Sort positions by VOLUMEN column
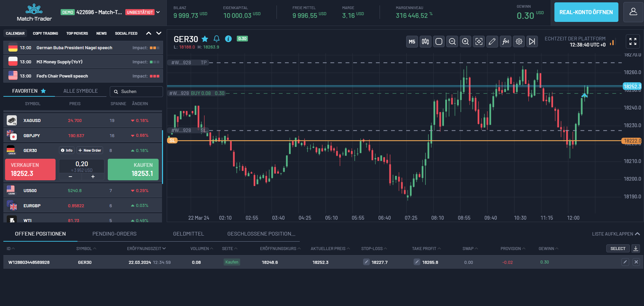644x306 pixels. pyautogui.click(x=202, y=249)
